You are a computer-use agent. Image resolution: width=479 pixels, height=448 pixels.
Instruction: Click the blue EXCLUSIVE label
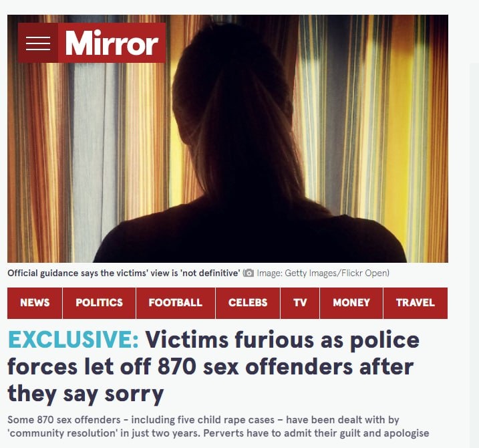tap(73, 340)
